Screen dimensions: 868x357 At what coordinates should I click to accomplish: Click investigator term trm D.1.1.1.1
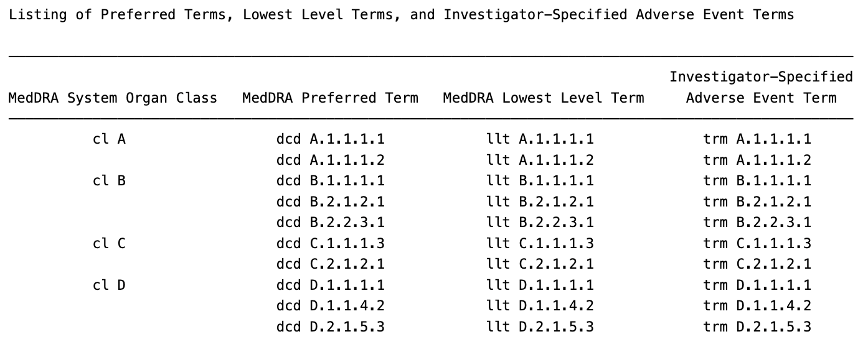(757, 285)
